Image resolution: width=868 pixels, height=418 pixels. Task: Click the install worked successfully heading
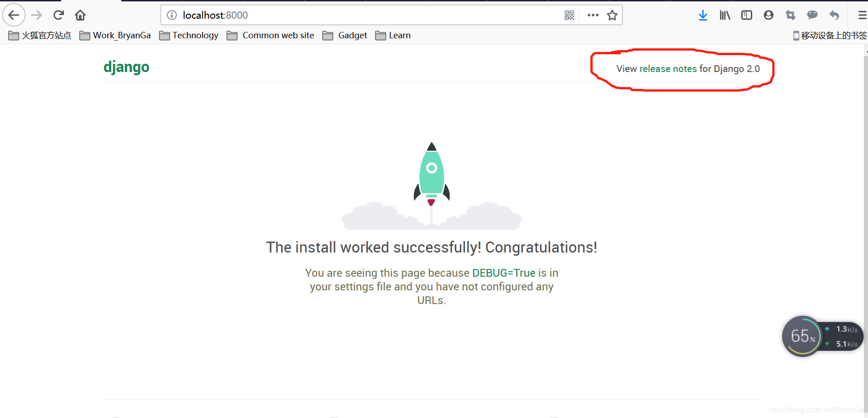tap(431, 247)
